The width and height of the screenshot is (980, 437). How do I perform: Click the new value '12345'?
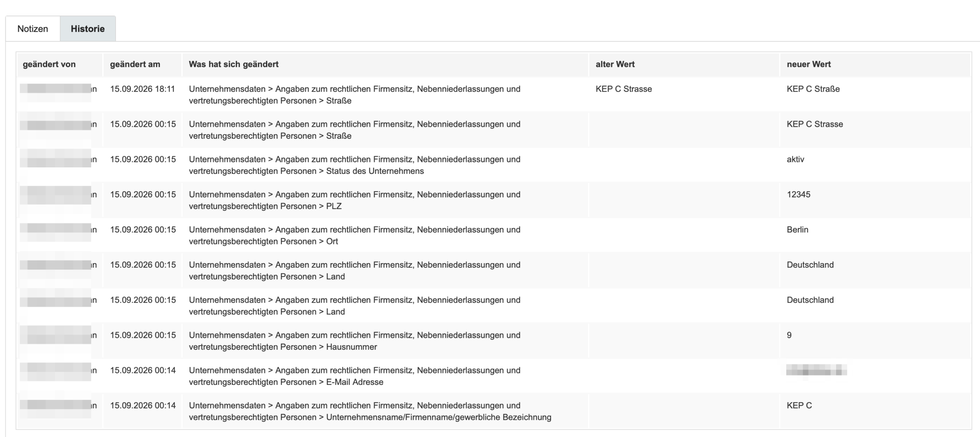tap(799, 195)
